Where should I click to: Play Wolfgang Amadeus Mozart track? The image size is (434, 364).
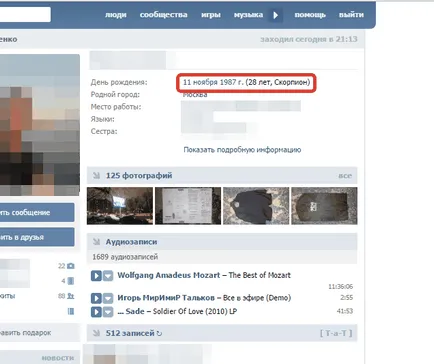(96, 276)
